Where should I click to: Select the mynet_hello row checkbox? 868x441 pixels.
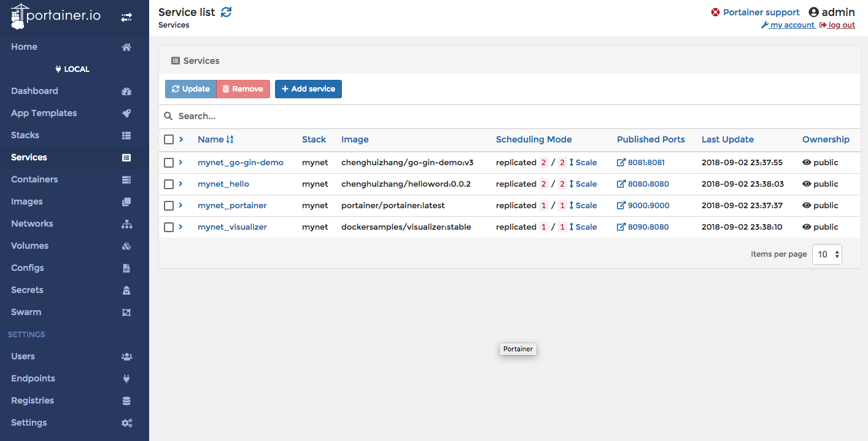[x=169, y=184]
